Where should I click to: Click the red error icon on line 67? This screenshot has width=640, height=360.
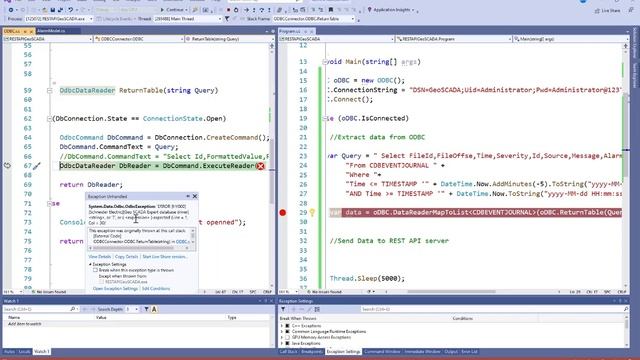[260, 166]
